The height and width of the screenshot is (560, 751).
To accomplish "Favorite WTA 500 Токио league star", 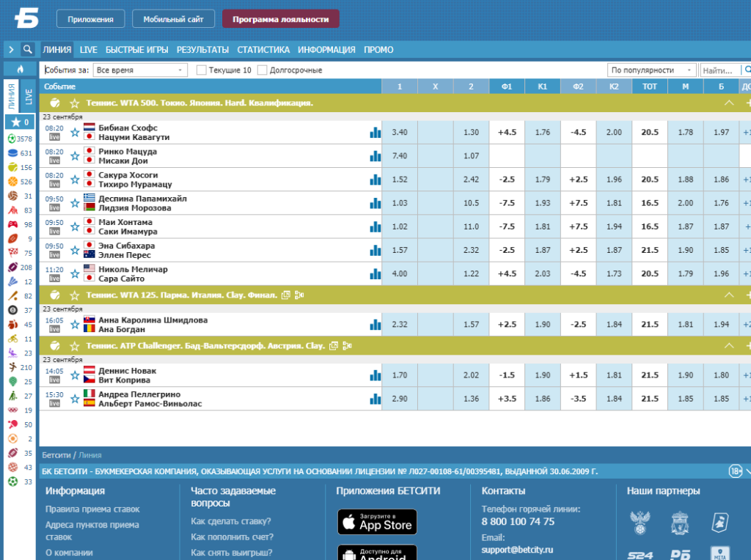I will pos(74,103).
